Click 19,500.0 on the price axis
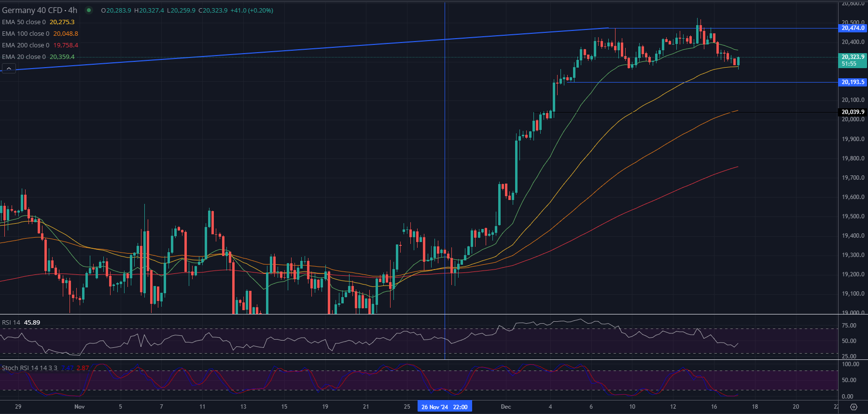The height and width of the screenshot is (414, 868). coord(853,216)
